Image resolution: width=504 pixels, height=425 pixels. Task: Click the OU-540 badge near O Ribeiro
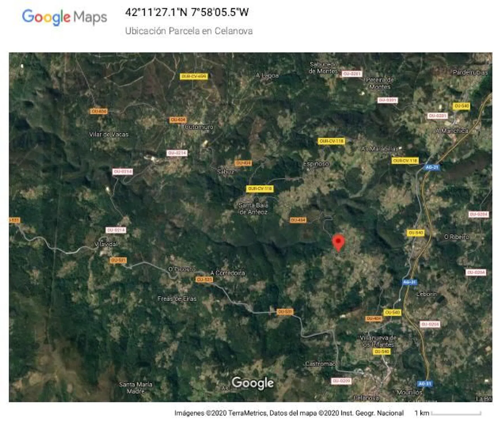coord(416,233)
